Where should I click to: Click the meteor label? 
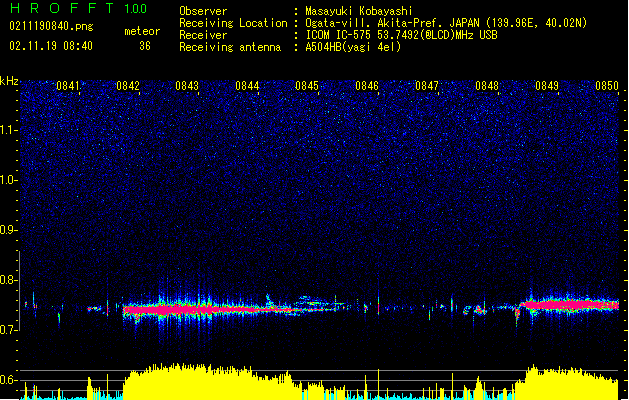pyautogui.click(x=142, y=31)
